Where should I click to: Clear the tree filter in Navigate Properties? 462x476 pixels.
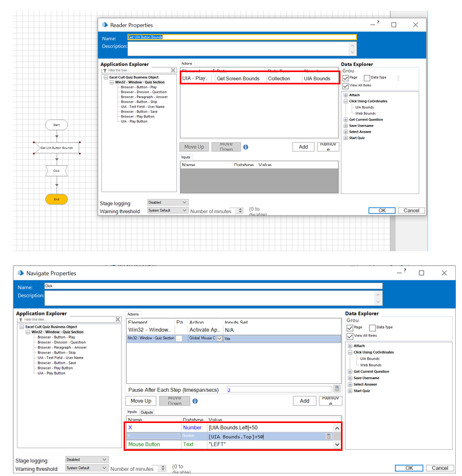[118, 320]
